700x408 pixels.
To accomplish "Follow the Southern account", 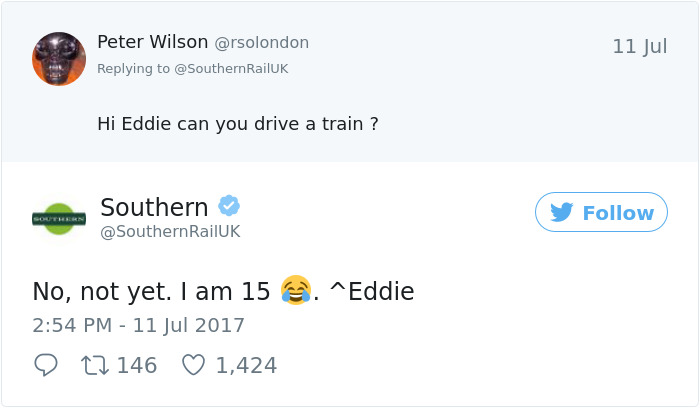I will 601,212.
